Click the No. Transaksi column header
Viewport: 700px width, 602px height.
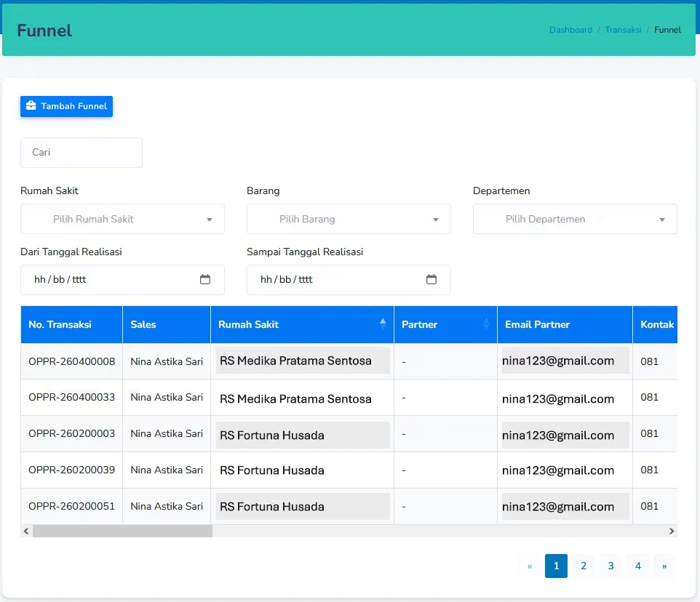[71, 325]
